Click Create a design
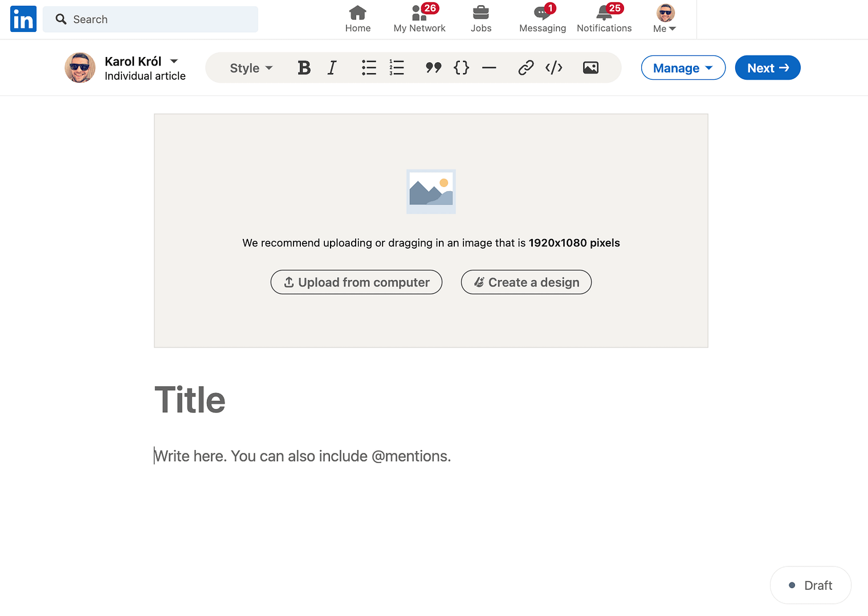 point(525,282)
